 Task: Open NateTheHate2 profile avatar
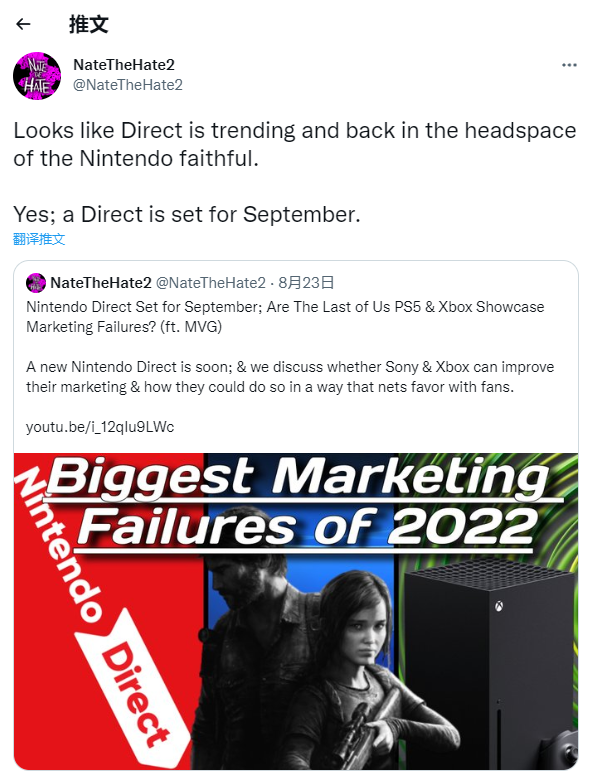[37, 76]
